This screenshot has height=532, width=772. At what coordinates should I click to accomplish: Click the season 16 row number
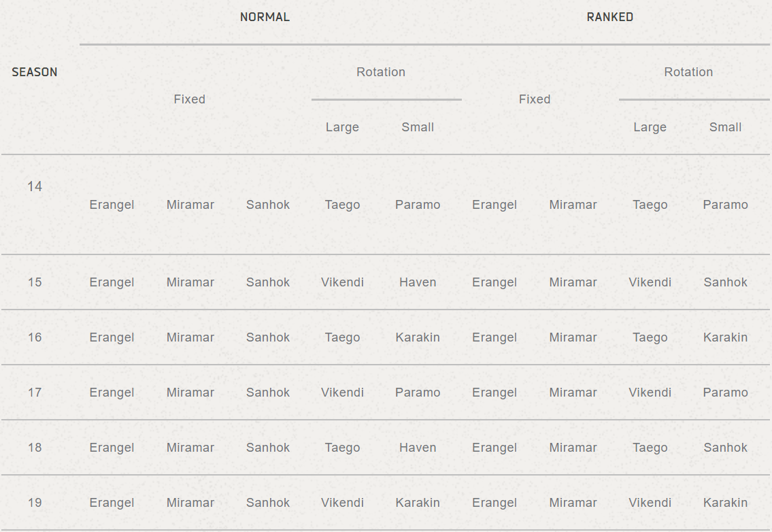pos(35,337)
